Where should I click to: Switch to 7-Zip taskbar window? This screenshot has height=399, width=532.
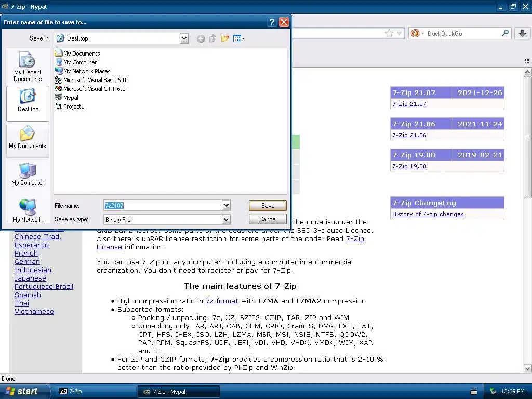click(96, 391)
